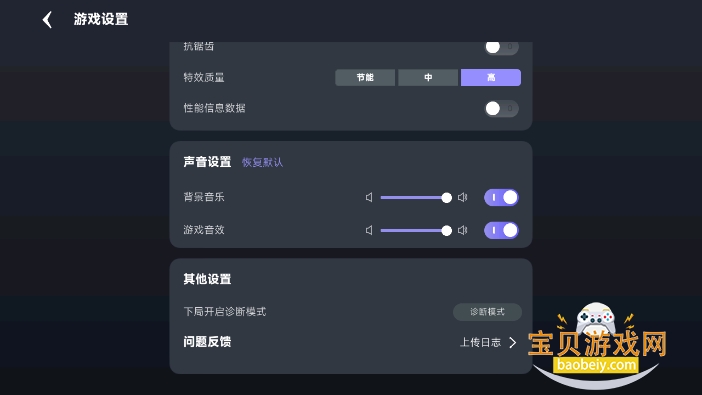Click 上传日志 to upload logs
The image size is (702, 395).
[480, 343]
